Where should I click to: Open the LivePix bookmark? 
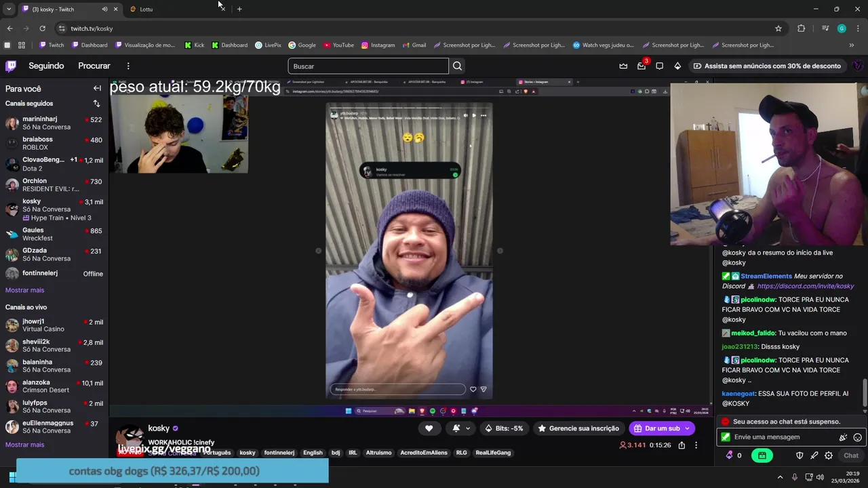(268, 45)
